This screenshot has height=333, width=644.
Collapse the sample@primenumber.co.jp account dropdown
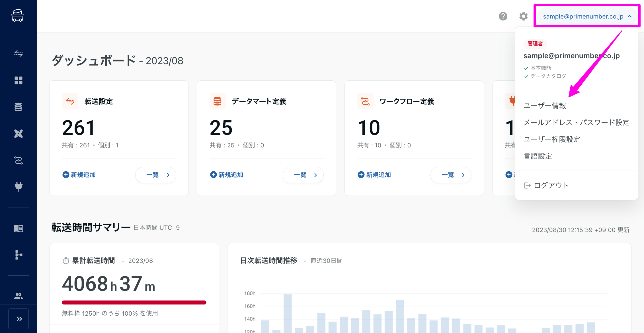click(x=587, y=16)
